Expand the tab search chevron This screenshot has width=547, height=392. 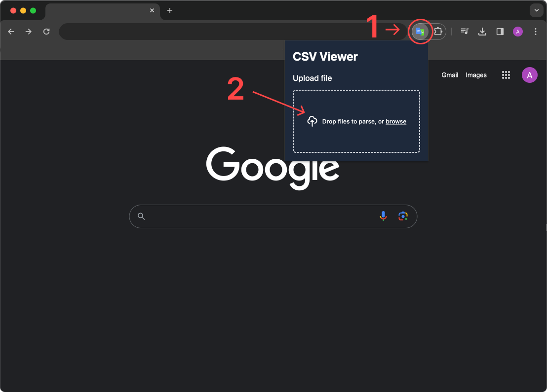(x=536, y=10)
